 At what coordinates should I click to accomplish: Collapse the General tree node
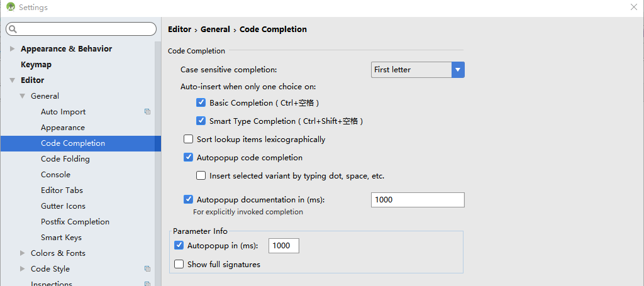[22, 96]
